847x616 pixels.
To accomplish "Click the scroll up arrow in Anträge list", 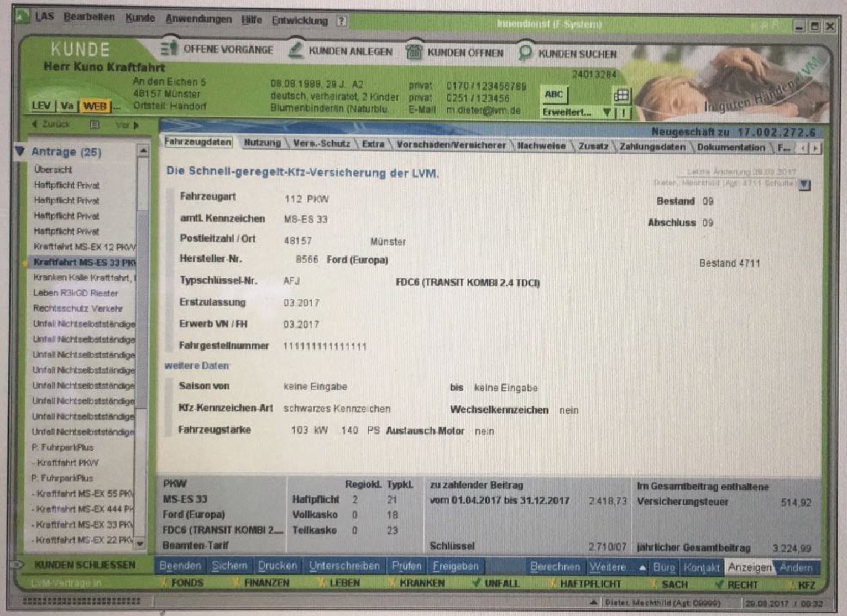I will tap(143, 150).
